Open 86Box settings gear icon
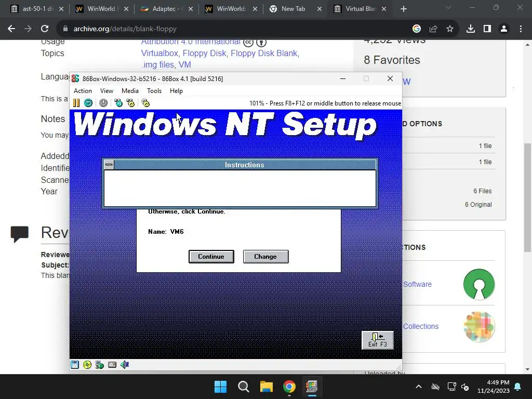532x399 pixels. coord(145,103)
